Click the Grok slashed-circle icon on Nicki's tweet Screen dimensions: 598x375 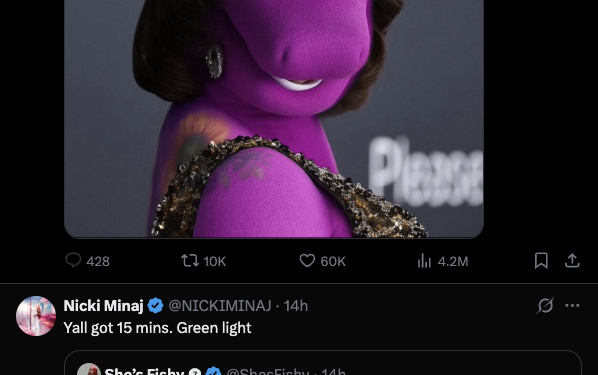tap(545, 306)
